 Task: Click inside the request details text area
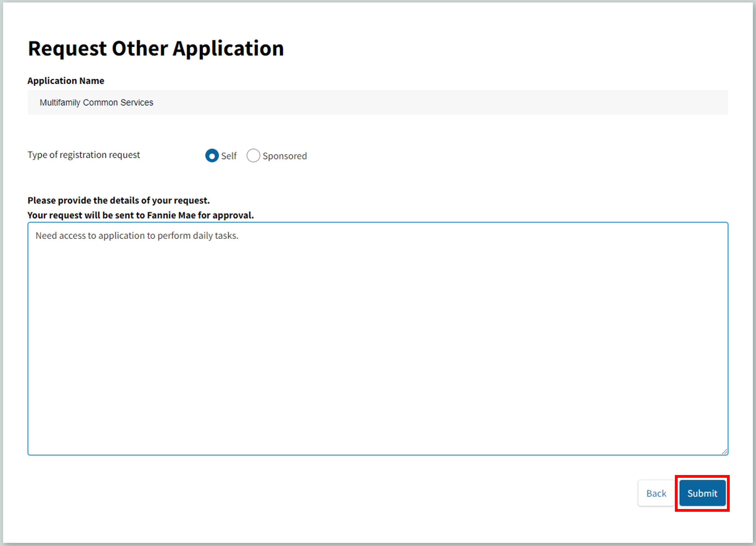(x=378, y=338)
